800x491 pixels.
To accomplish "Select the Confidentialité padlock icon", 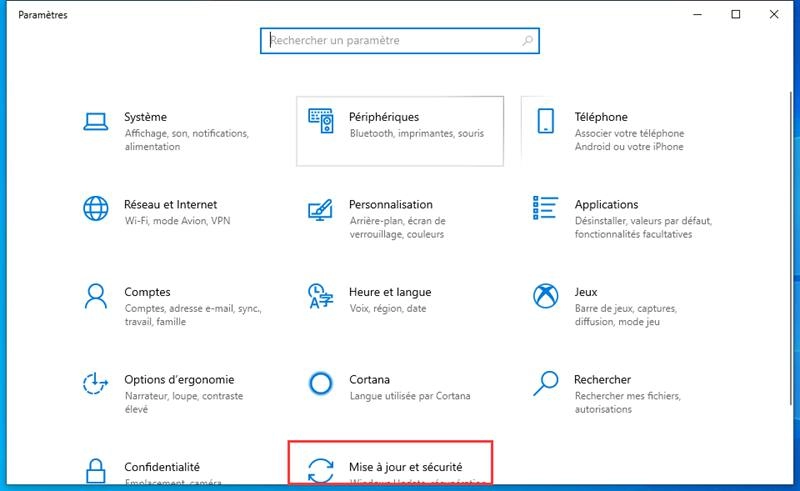I will pos(95,472).
